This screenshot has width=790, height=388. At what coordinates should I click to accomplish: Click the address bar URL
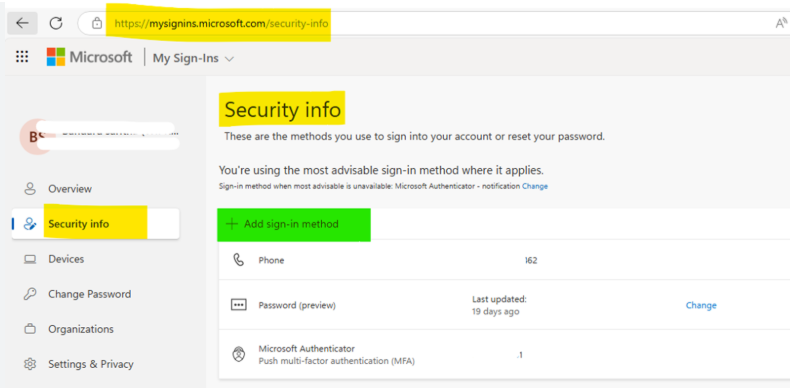click(222, 24)
